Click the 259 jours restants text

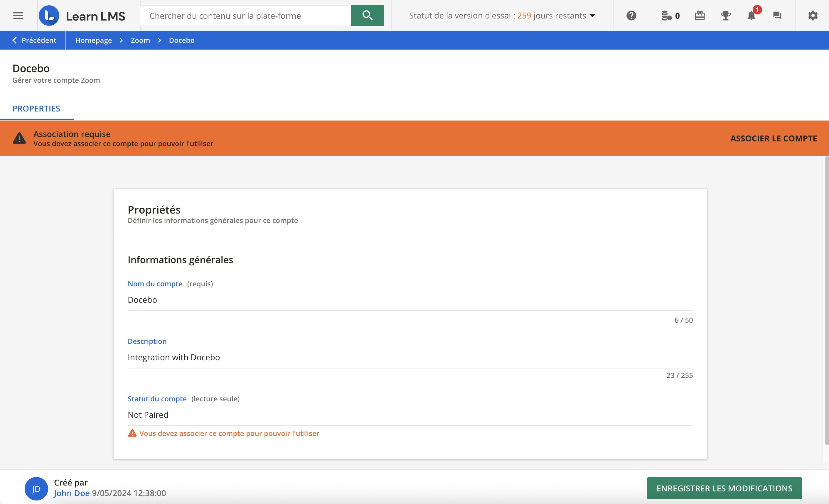(x=551, y=16)
